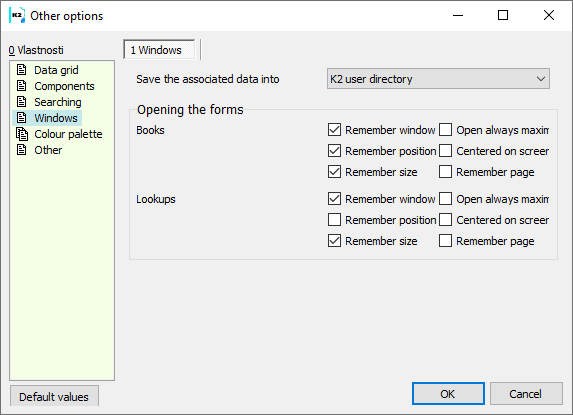Check Lookups Remember page option

[x=445, y=241]
